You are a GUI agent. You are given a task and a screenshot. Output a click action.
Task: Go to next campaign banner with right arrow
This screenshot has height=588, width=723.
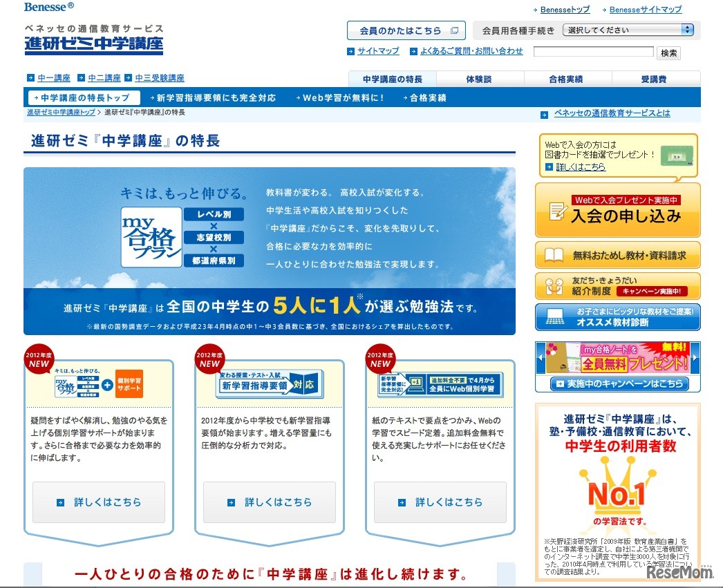[x=695, y=358]
